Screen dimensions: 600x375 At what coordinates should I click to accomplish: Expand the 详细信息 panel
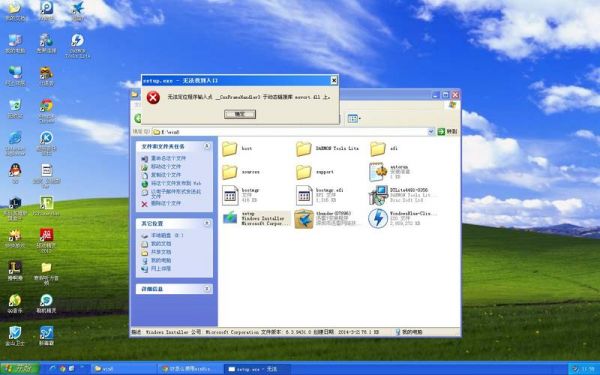[207, 289]
